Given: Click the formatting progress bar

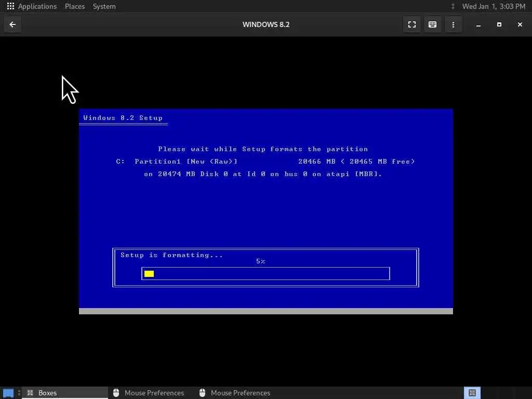Looking at the screenshot, I should [x=265, y=273].
